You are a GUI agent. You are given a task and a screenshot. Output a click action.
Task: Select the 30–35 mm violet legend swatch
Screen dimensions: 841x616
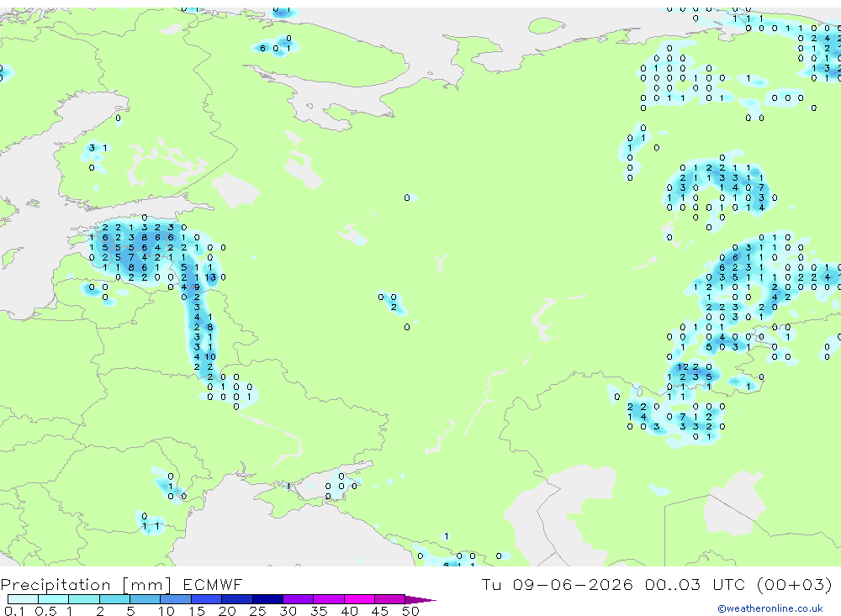pos(299,599)
